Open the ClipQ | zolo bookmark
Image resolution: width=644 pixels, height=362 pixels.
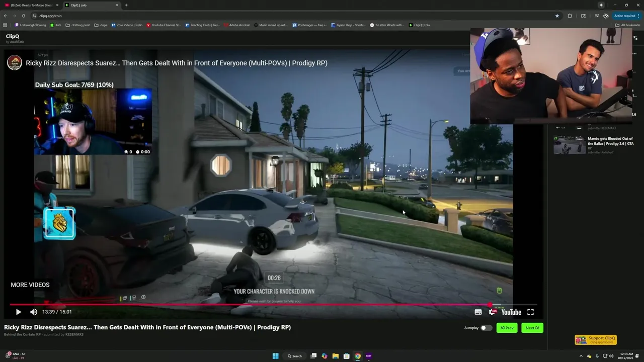click(419, 25)
